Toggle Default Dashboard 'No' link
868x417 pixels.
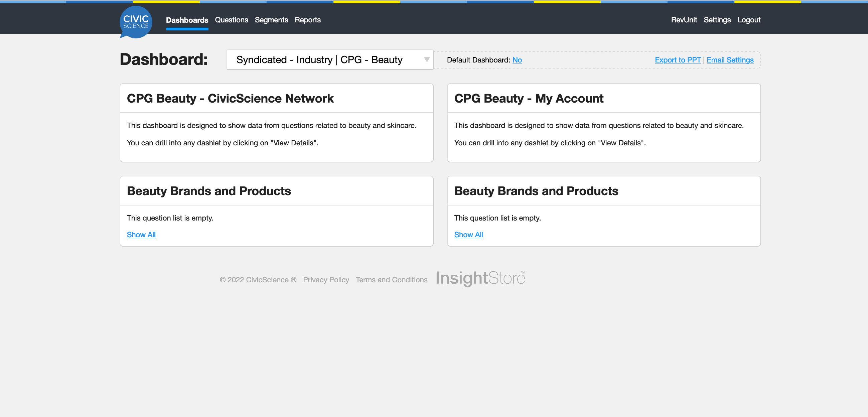[517, 60]
